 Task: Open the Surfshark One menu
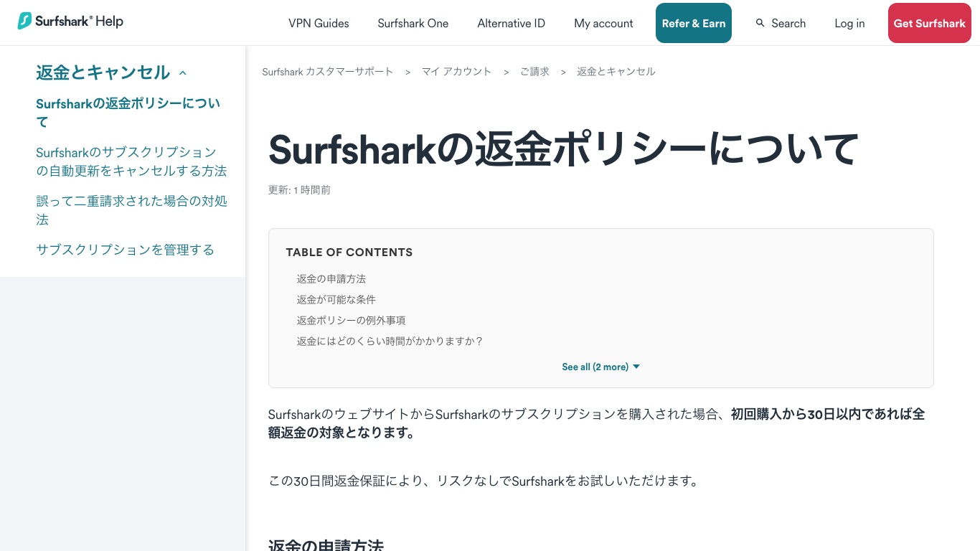tap(413, 23)
